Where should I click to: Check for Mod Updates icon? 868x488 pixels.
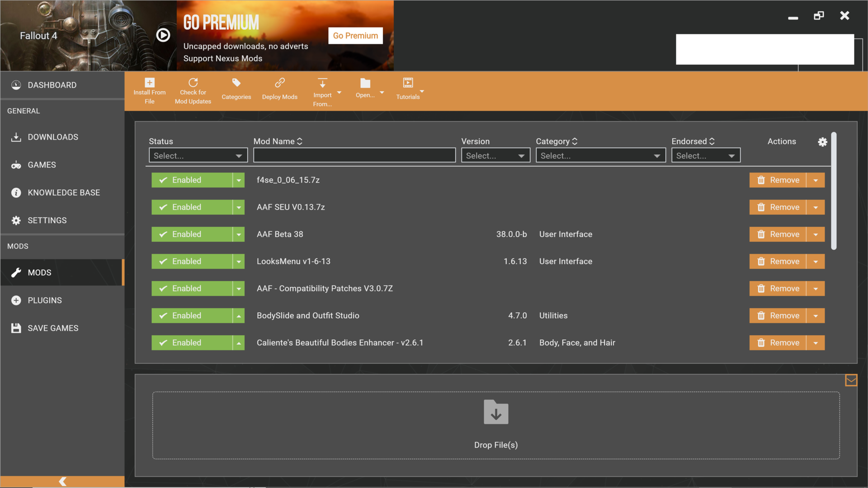(193, 83)
